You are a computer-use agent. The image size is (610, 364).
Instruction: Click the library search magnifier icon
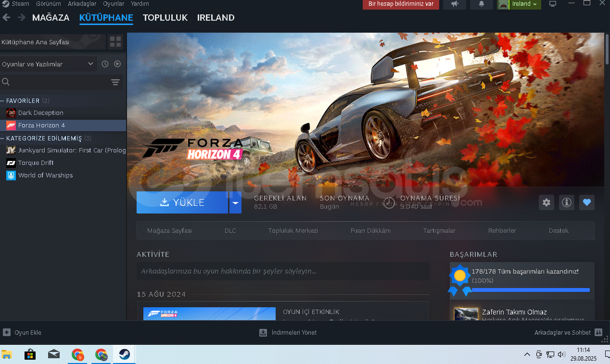(6, 82)
